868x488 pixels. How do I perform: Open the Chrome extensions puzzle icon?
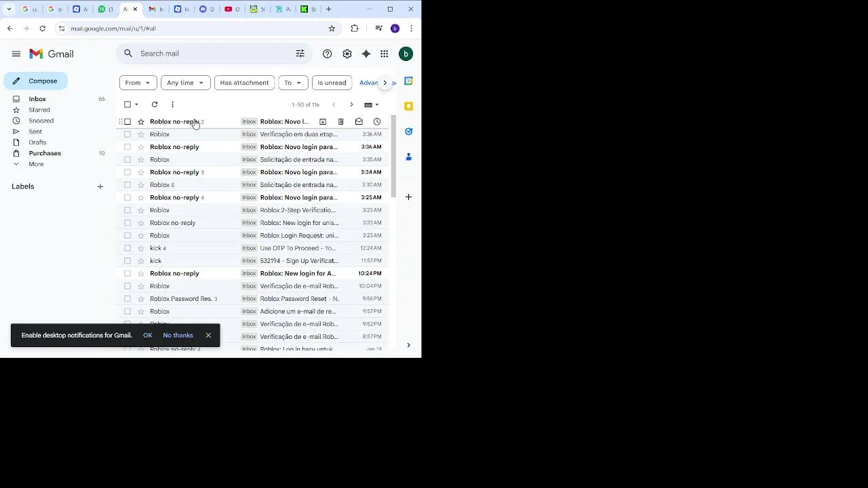tap(355, 28)
